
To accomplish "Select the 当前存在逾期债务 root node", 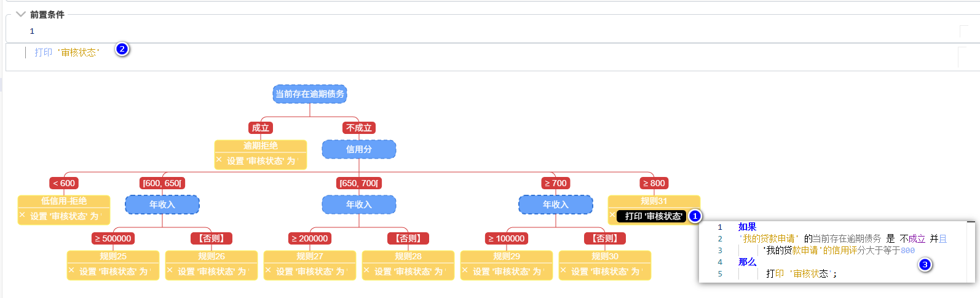I will click(310, 94).
